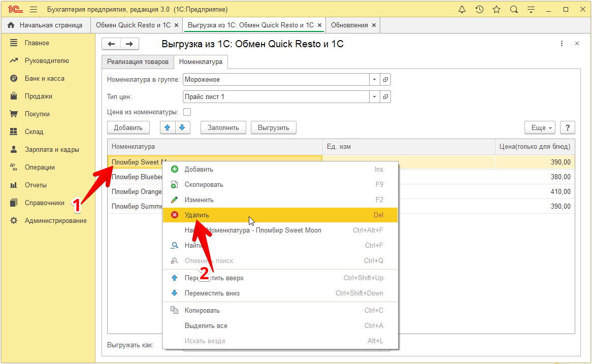Open Покупки section in sidebar
Image resolution: width=592 pixels, height=364 pixels.
[37, 114]
